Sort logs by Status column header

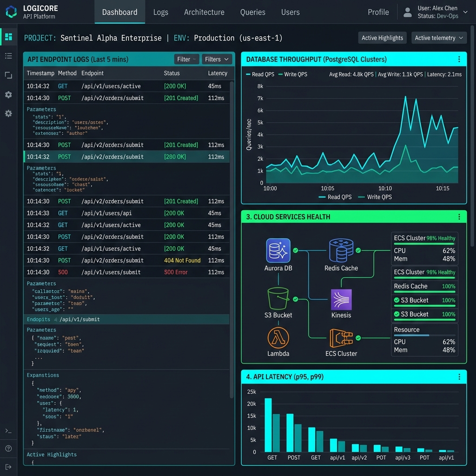172,73
